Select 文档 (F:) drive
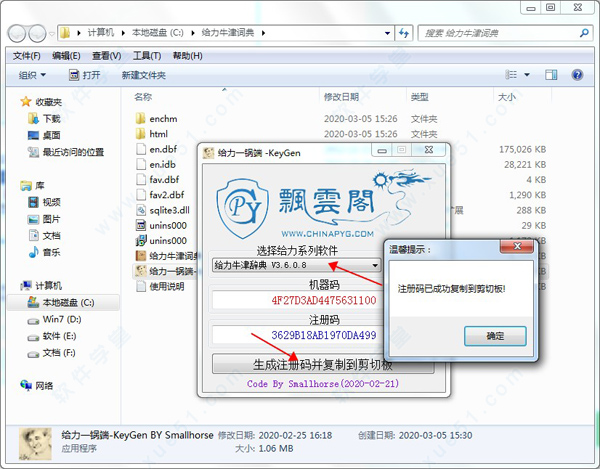Image resolution: width=600 pixels, height=469 pixels. [x=51, y=352]
